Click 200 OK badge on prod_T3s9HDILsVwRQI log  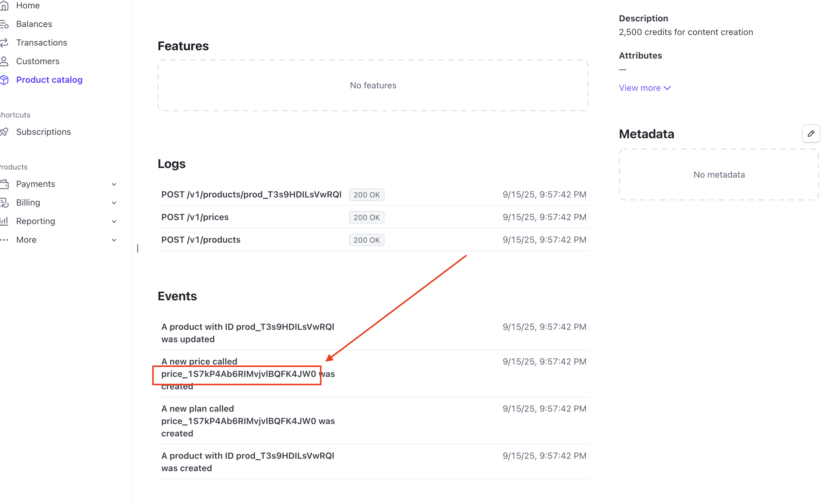(x=366, y=195)
